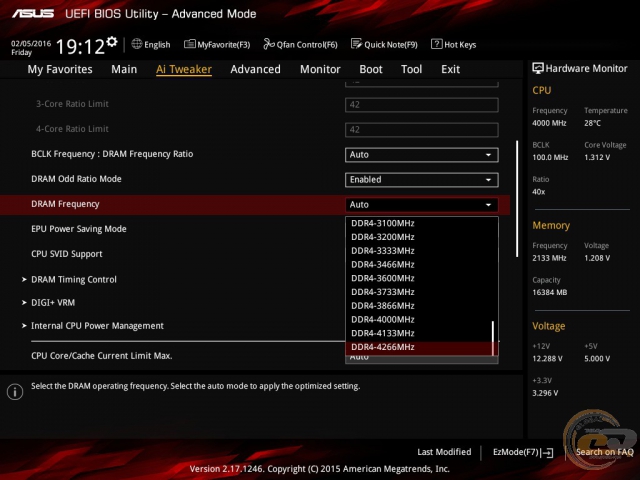Image resolution: width=640 pixels, height=480 pixels.
Task: Click the Last Modified button
Action: point(444,452)
